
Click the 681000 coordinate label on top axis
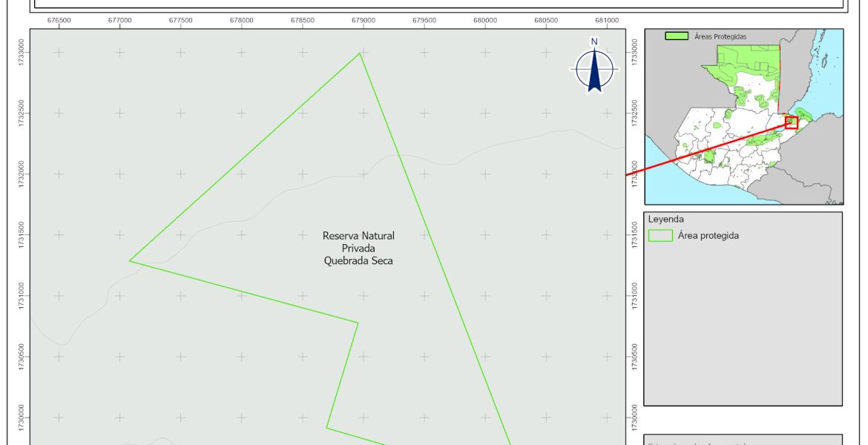[607, 19]
